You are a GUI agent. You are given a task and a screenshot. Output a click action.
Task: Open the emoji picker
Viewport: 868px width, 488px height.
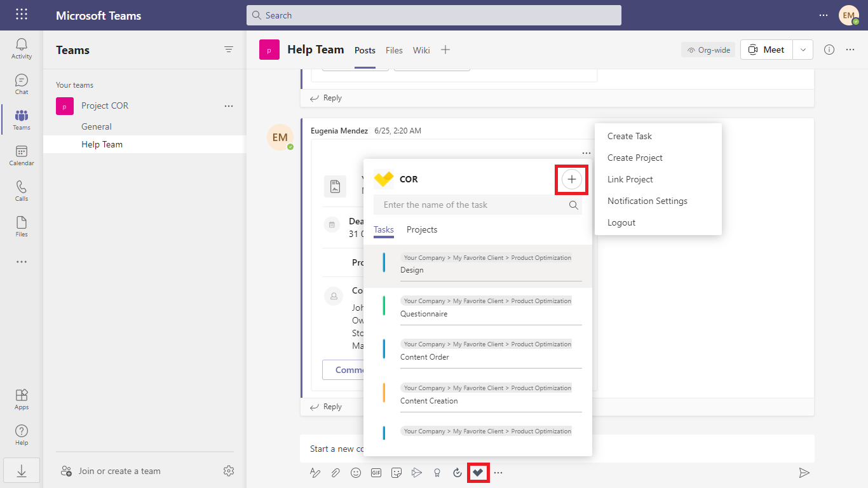(x=356, y=472)
